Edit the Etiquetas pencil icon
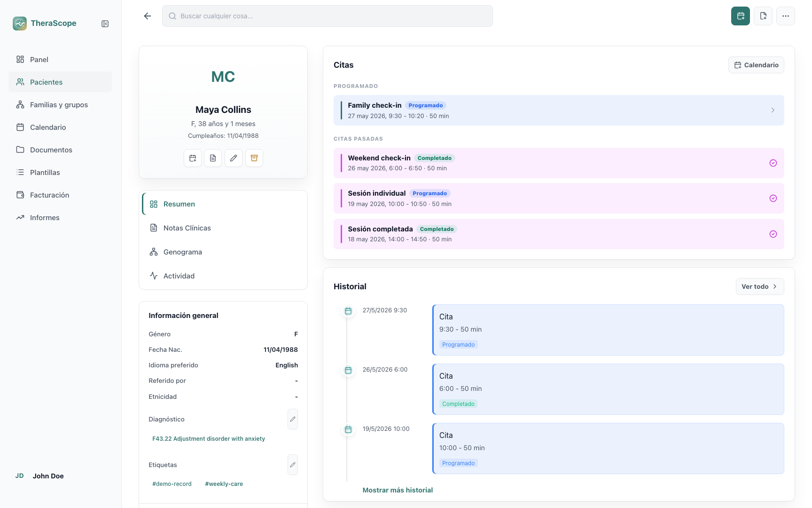 (x=293, y=465)
